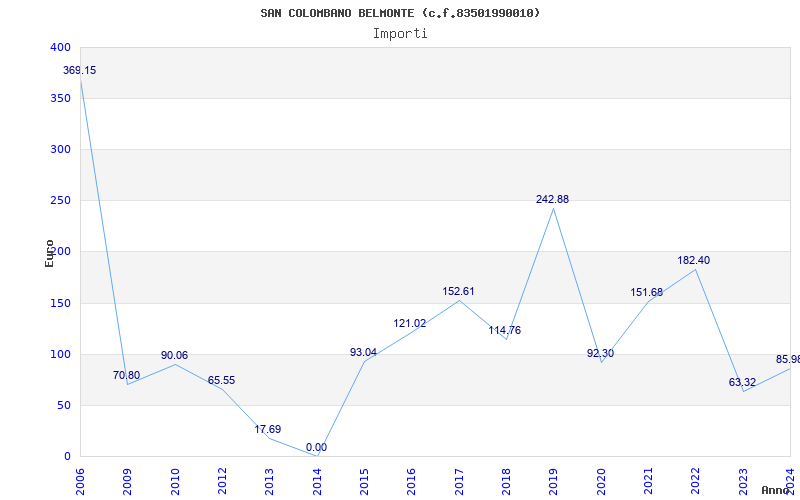Image resolution: width=800 pixels, height=500 pixels.
Task: Click the 2017 year tick label
Action: tap(459, 482)
